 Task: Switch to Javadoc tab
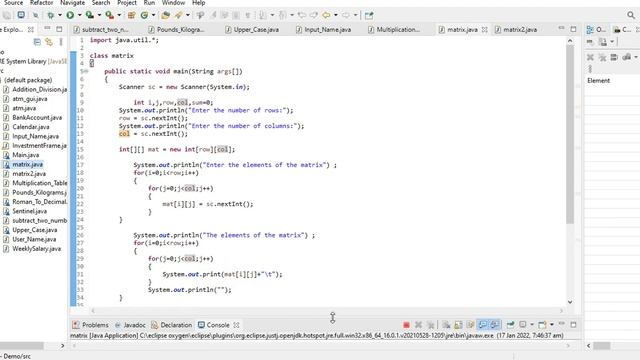click(x=130, y=325)
